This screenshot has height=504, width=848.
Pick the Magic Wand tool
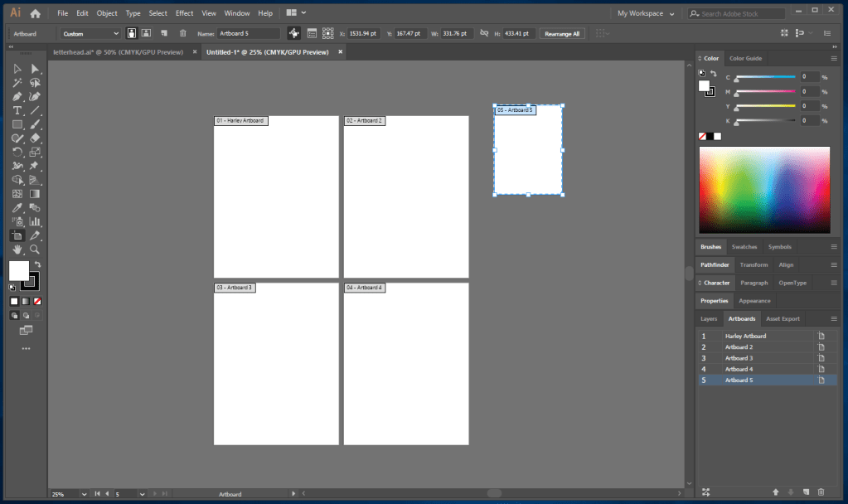coord(17,83)
